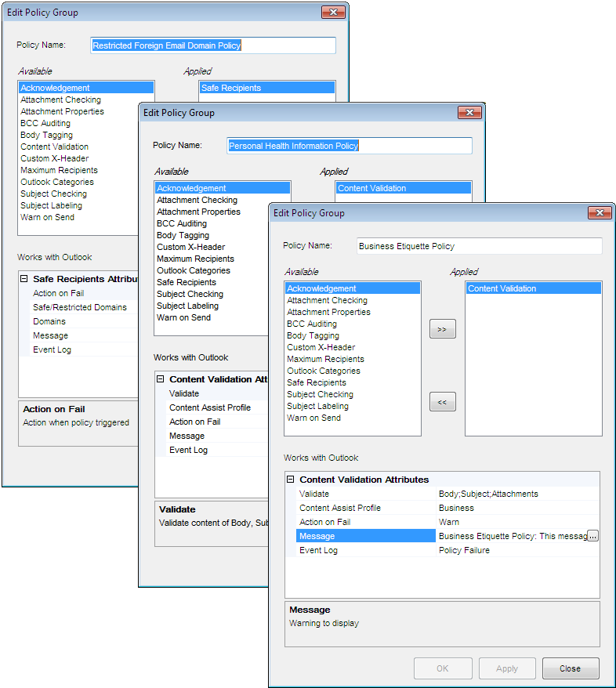Select Warn on Send in Business Etiquette Available list
This screenshot has width=616, height=688.
tap(353, 418)
